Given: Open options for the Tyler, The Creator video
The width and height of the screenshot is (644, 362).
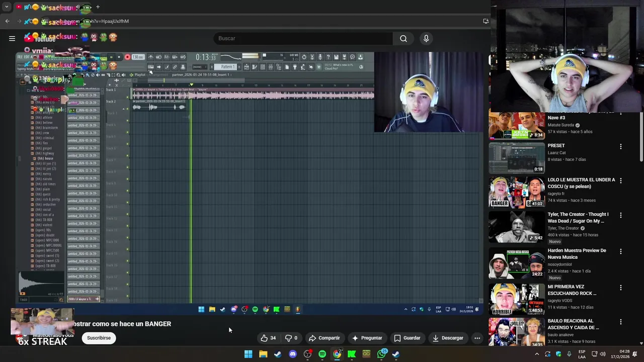Looking at the screenshot, I should (620, 216).
